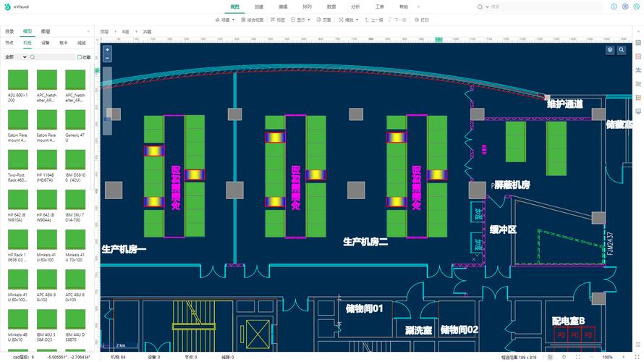Click the hand pan icon in status bar
The width and height of the screenshot is (644, 362).
[x=564, y=357]
